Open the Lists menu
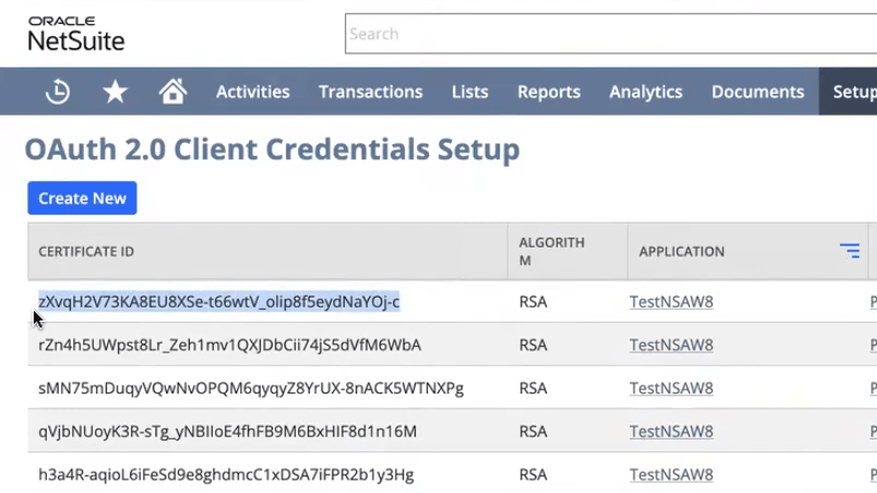This screenshot has width=877, height=493. coord(470,92)
